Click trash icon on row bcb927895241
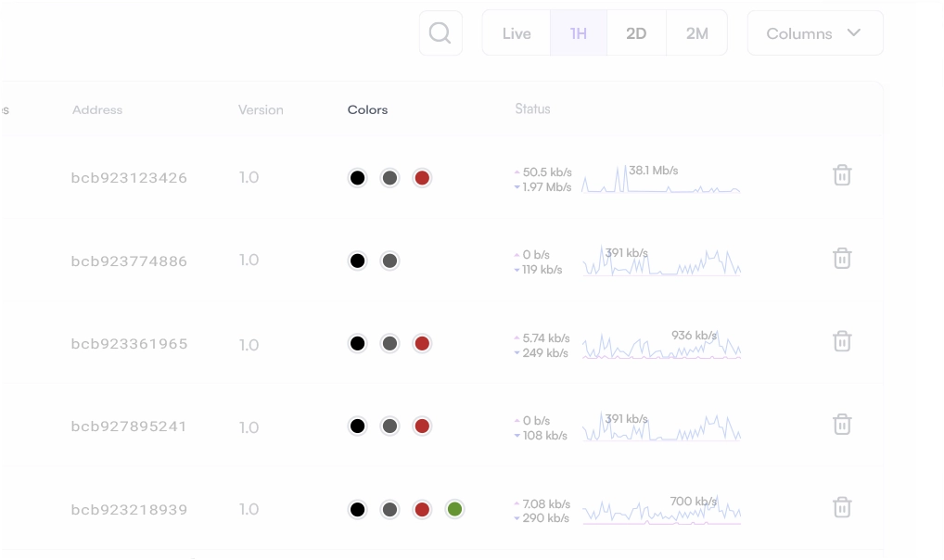 tap(842, 424)
